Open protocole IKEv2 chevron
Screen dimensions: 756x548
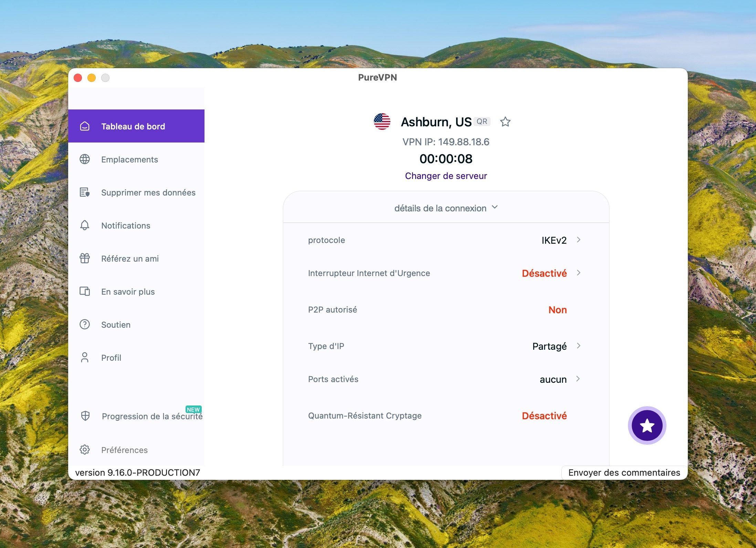pos(579,240)
